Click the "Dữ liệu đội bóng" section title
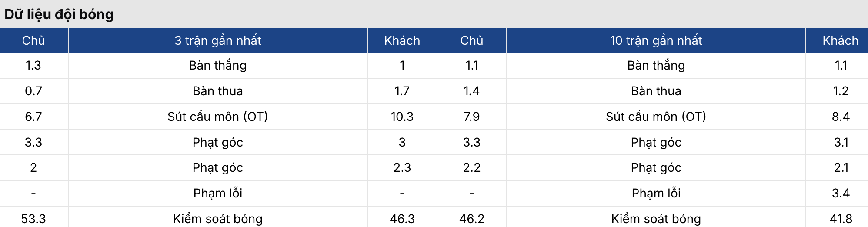Image resolution: width=868 pixels, height=227 pixels. (x=59, y=14)
